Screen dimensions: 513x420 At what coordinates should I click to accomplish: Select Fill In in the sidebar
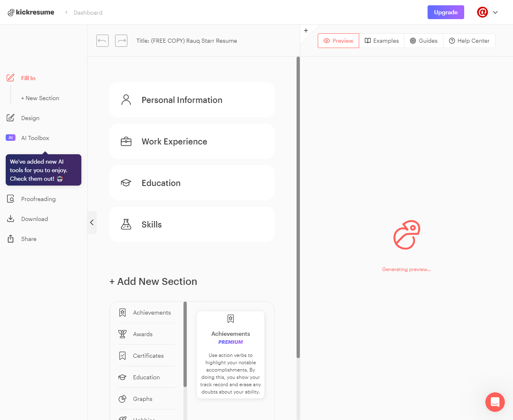(28, 78)
